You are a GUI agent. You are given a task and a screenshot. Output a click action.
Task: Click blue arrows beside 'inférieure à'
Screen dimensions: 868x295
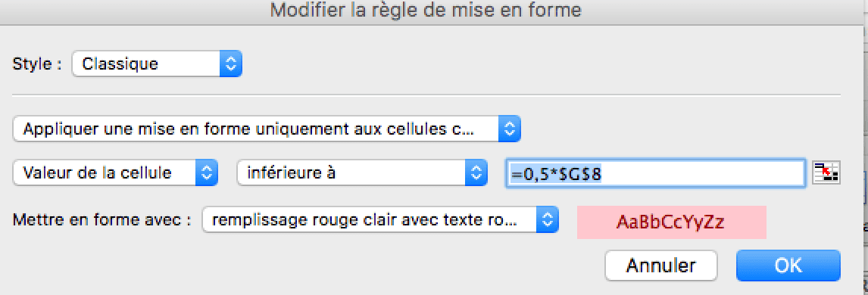coord(476,173)
